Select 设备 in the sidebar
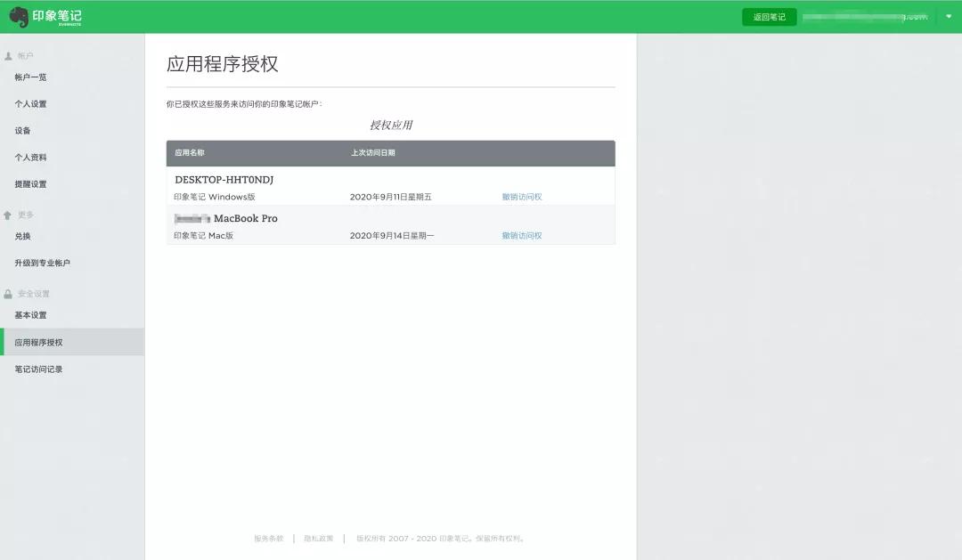Image resolution: width=962 pixels, height=560 pixels. [x=22, y=131]
